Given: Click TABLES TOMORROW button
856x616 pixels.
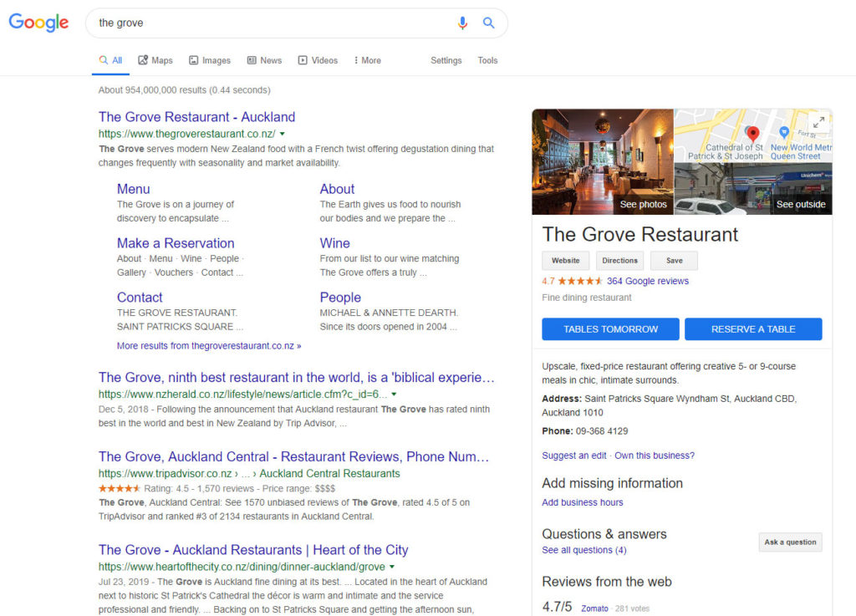Looking at the screenshot, I should [610, 329].
